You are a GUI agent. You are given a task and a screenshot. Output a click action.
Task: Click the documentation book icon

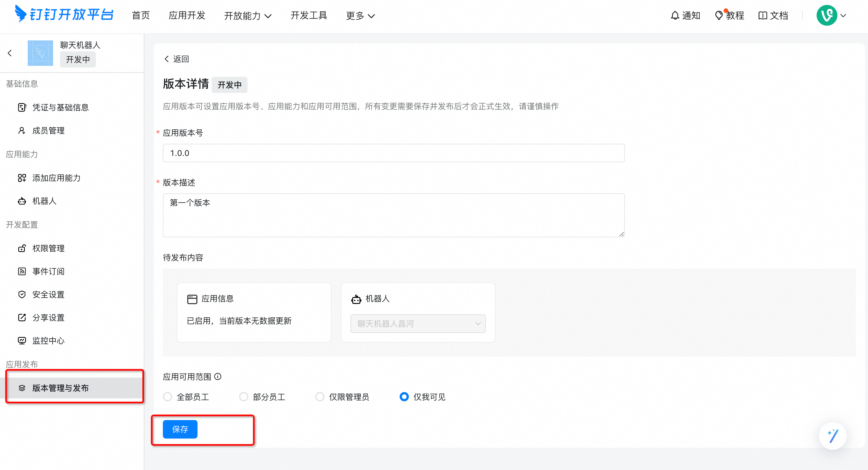(x=763, y=16)
